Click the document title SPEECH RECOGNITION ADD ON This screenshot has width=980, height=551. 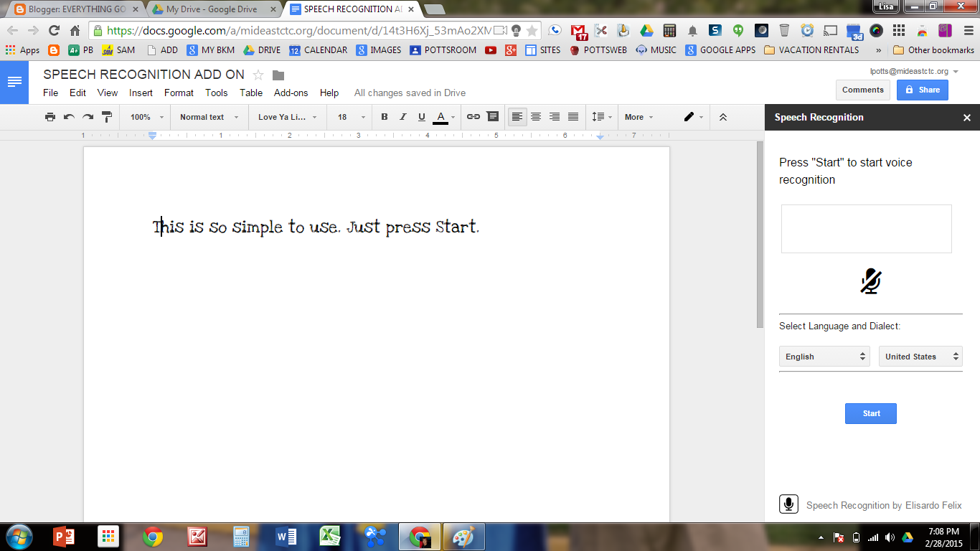coord(143,75)
